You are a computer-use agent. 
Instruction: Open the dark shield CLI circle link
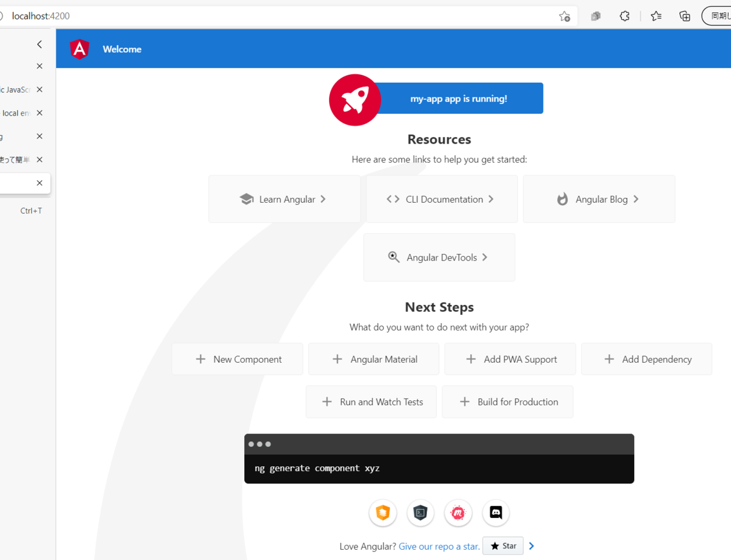(x=420, y=513)
